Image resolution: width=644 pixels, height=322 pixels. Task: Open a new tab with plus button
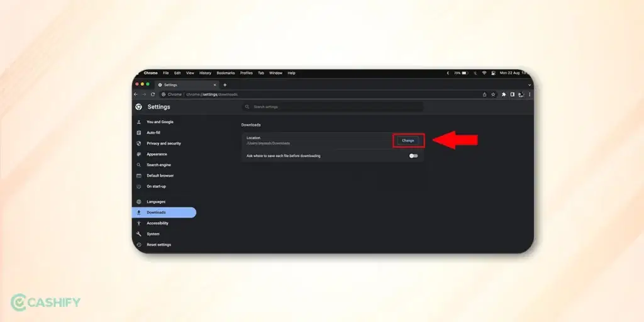click(225, 85)
